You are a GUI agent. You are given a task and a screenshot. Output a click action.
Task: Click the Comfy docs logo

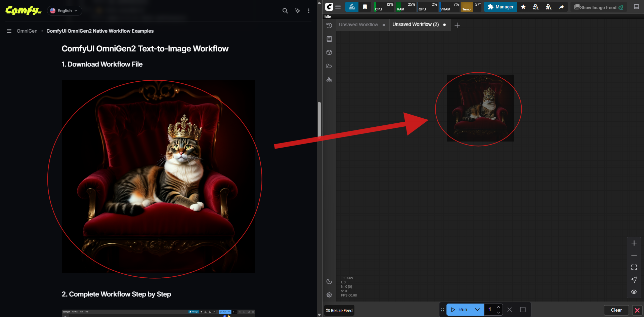(23, 10)
